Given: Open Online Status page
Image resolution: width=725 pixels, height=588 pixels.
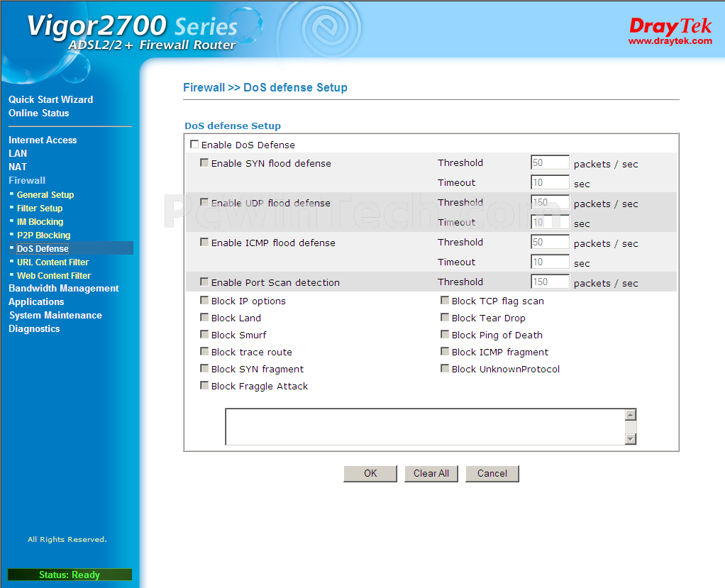Looking at the screenshot, I should coord(39,113).
